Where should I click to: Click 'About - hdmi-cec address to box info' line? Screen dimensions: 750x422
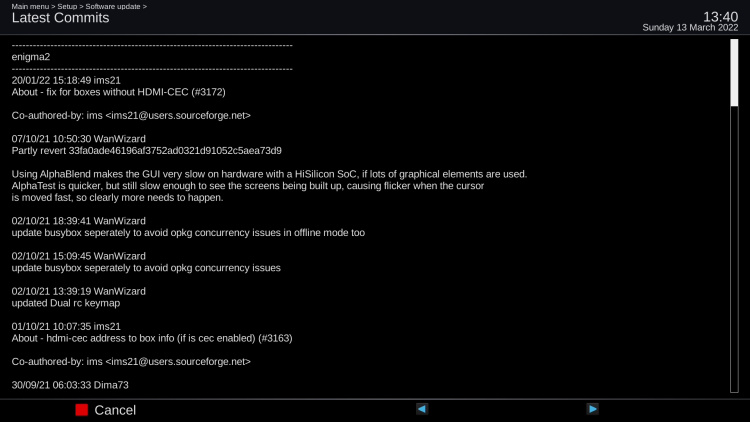[152, 338]
